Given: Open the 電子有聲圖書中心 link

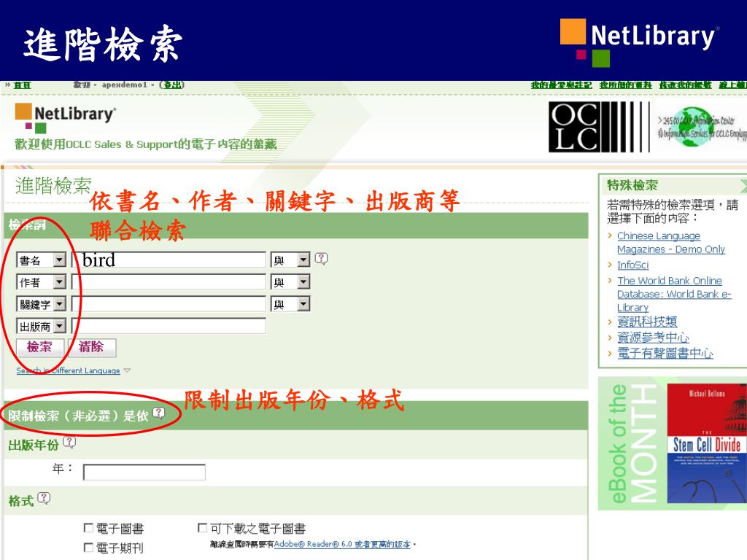Looking at the screenshot, I should [x=665, y=354].
